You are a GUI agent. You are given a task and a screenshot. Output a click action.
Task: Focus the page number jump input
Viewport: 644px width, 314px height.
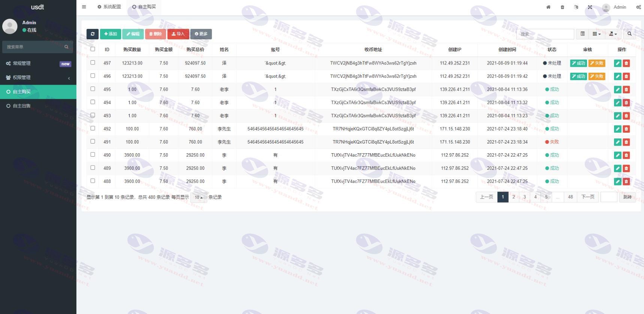click(609, 197)
